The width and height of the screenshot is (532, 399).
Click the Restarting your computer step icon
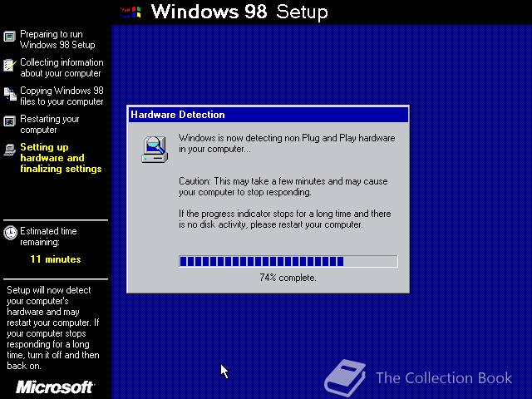pyautogui.click(x=9, y=121)
